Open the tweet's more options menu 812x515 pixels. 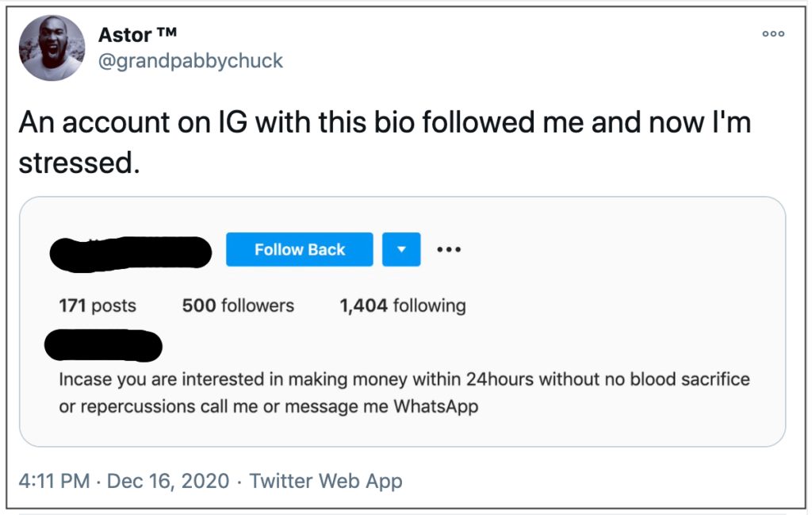pos(772,33)
